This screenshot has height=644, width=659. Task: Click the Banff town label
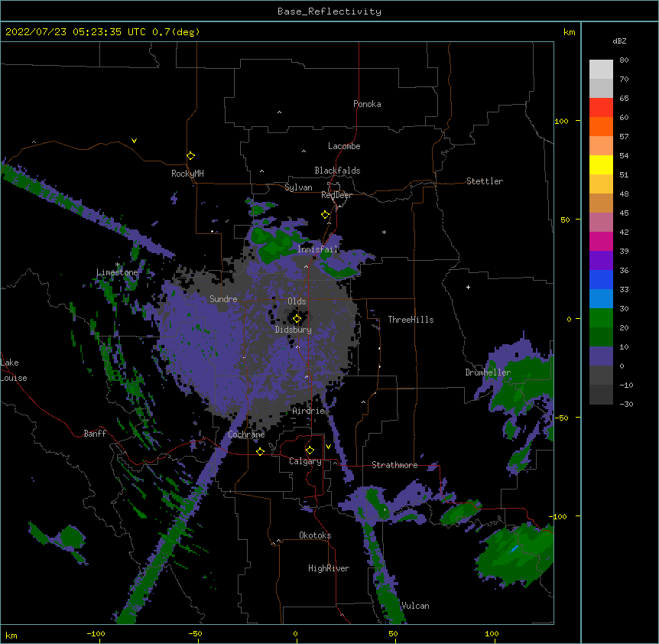coord(95,434)
